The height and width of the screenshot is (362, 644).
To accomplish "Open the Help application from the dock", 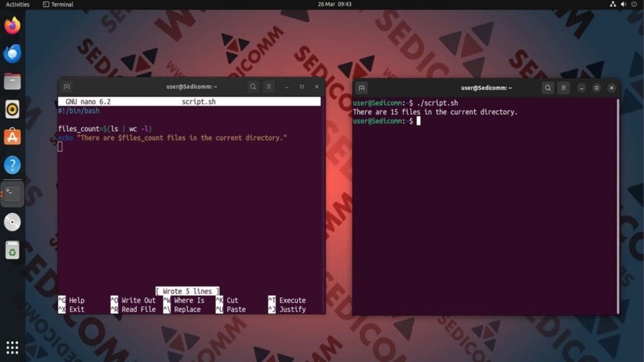I will tap(12, 165).
